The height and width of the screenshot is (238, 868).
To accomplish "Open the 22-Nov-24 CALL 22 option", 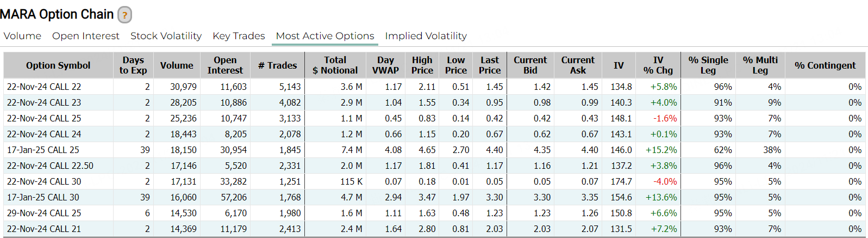I will tap(44, 87).
